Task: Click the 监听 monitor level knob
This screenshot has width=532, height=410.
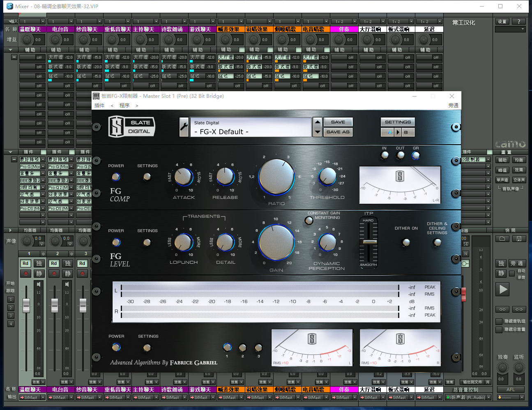Action: (519, 368)
